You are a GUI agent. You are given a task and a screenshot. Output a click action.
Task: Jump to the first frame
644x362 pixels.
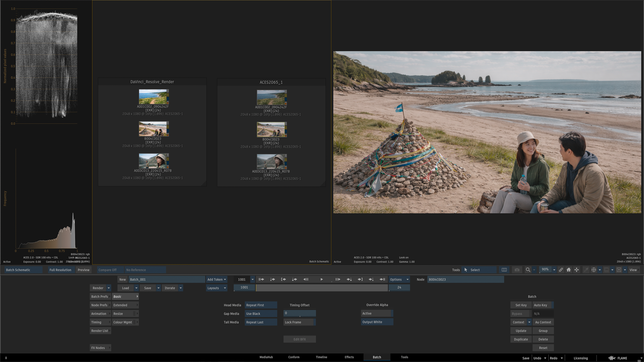261,279
